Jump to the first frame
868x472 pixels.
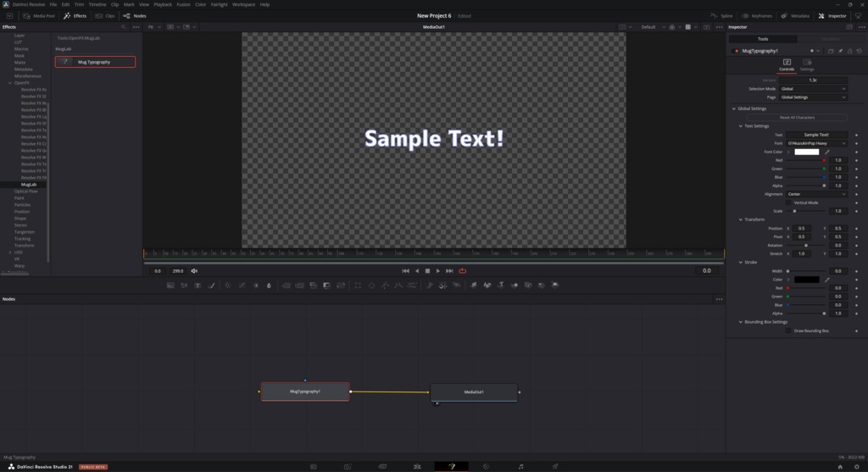click(x=406, y=271)
